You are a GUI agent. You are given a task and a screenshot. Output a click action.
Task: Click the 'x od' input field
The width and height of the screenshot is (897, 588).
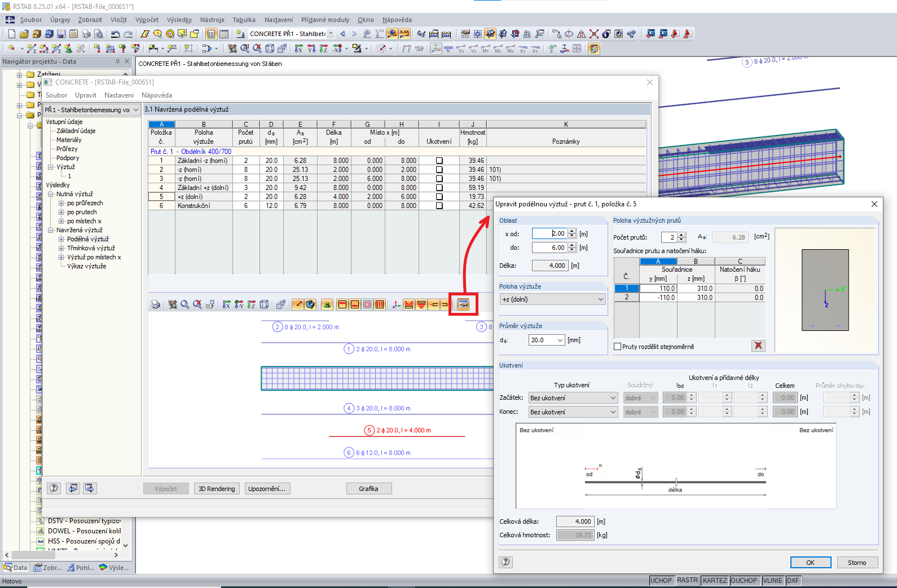point(550,233)
